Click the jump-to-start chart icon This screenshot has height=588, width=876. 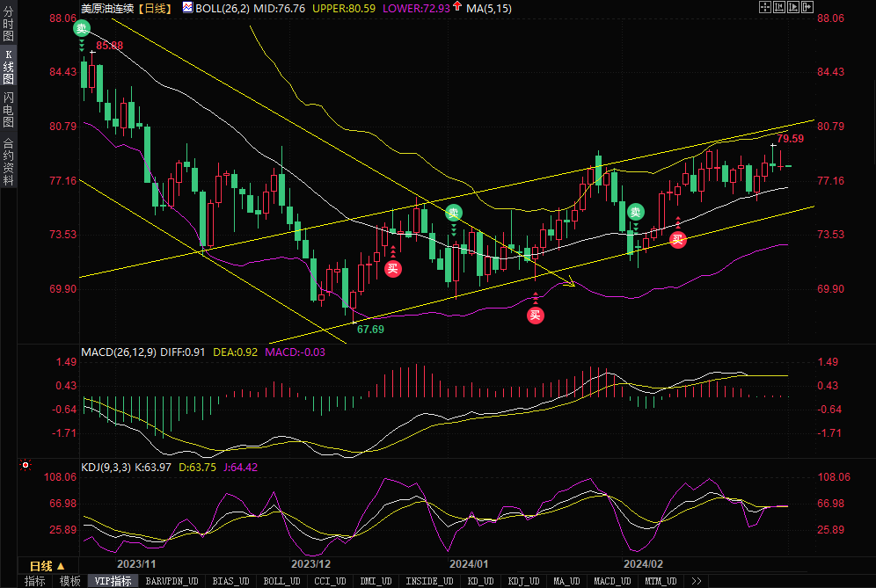click(x=778, y=7)
